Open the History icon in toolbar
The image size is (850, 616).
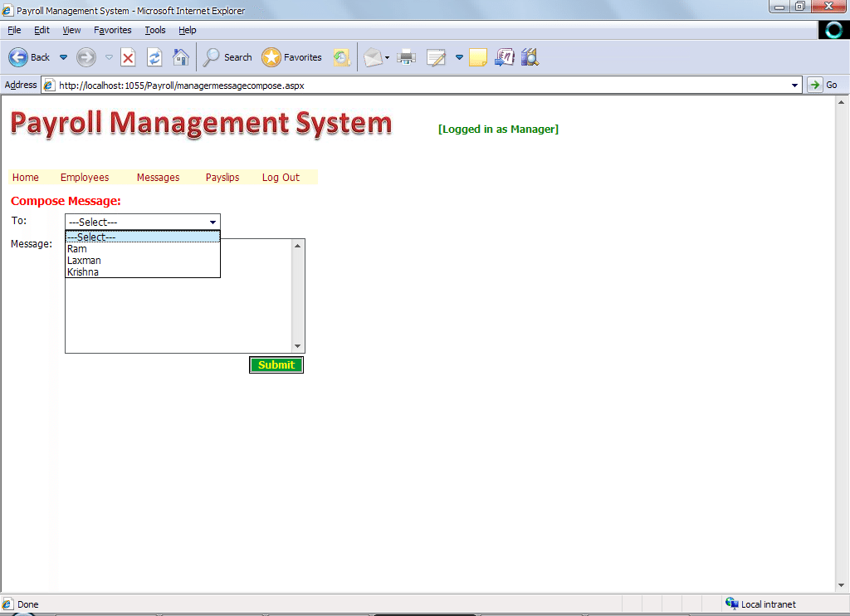click(x=341, y=57)
